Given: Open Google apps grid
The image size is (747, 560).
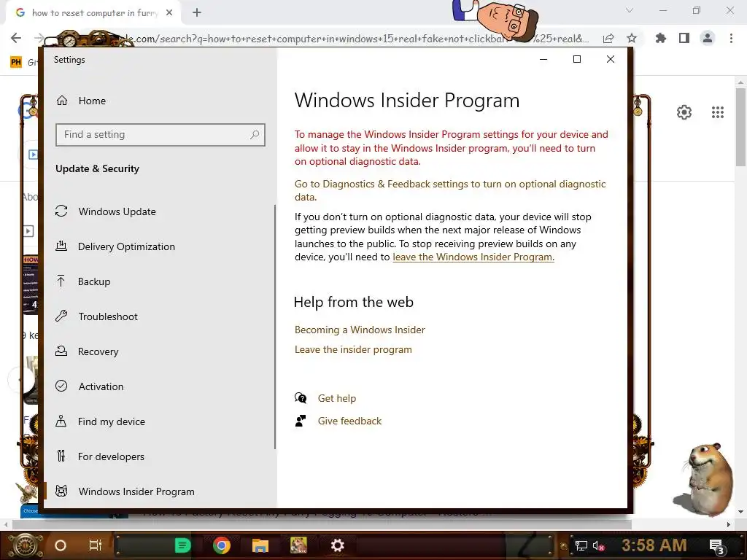Looking at the screenshot, I should [x=718, y=112].
